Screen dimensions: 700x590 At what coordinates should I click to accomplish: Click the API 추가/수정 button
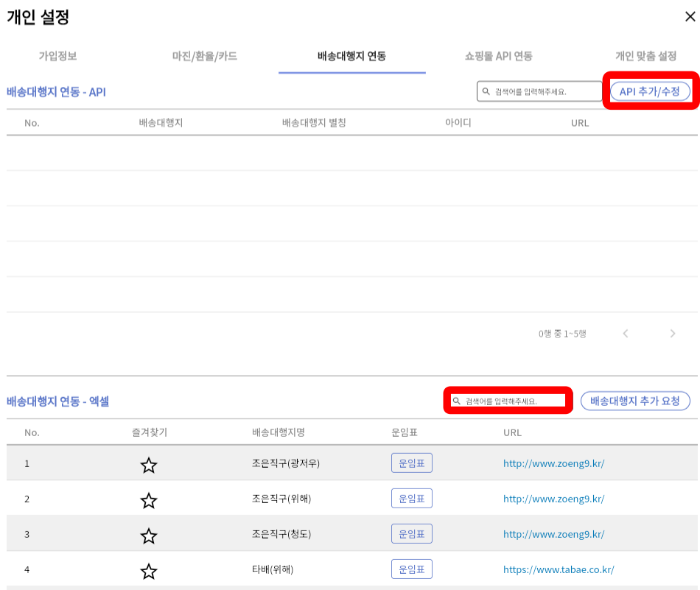point(650,91)
